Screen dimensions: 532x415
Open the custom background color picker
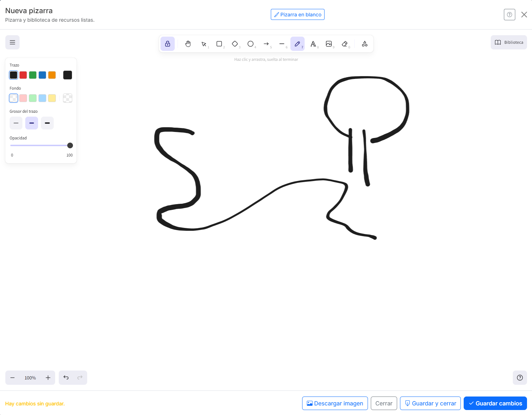[x=68, y=98]
